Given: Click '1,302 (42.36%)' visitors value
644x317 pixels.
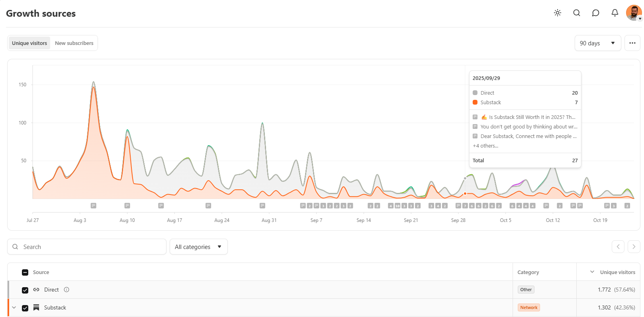Looking at the screenshot, I should (x=616, y=307).
